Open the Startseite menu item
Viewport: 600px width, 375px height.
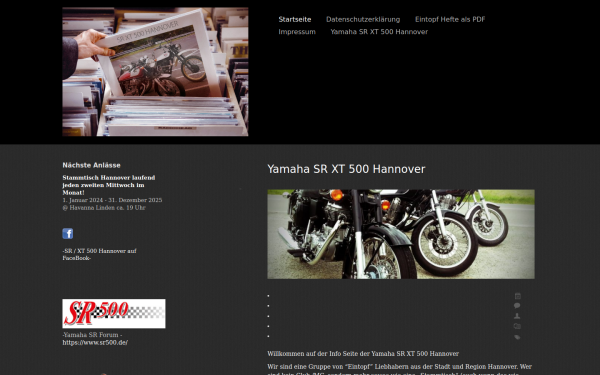pos(295,20)
